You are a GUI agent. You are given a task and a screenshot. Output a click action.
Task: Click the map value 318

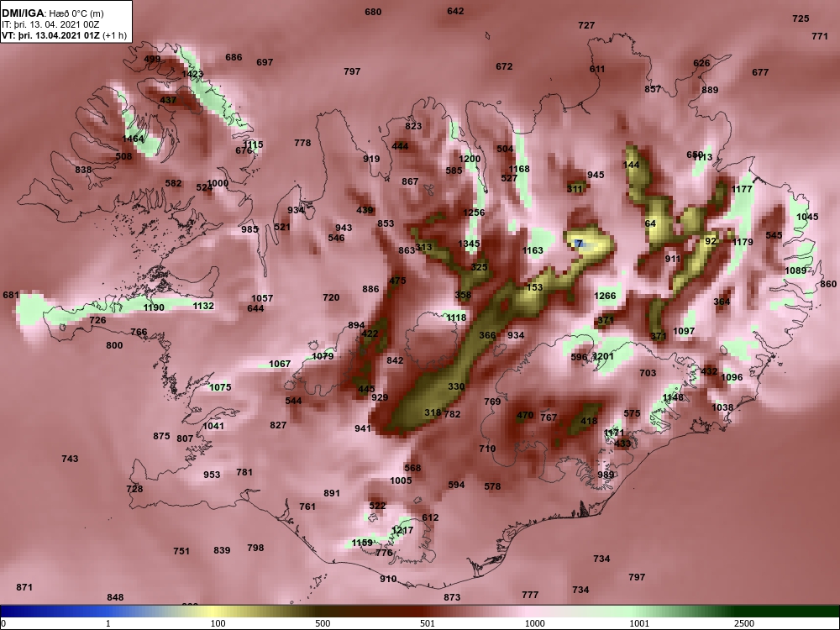433,412
